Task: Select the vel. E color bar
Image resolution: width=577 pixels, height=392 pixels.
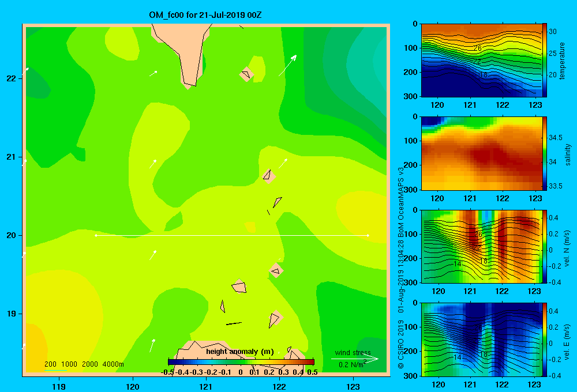Action: pyautogui.click(x=545, y=340)
